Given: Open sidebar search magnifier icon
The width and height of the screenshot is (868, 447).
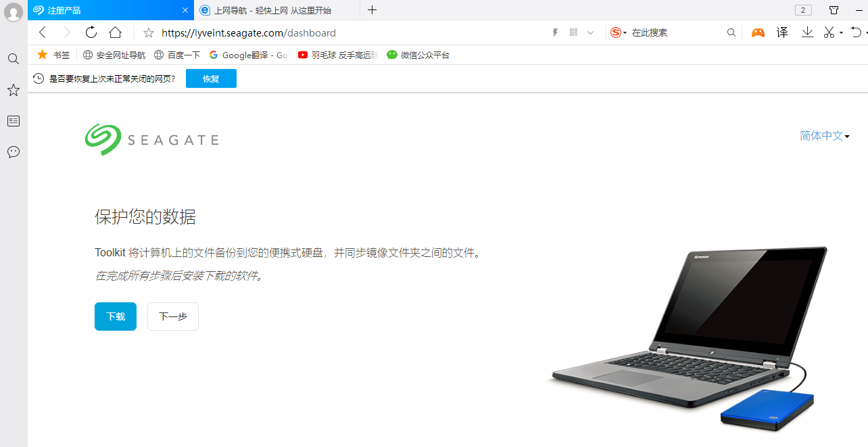Looking at the screenshot, I should point(13,59).
